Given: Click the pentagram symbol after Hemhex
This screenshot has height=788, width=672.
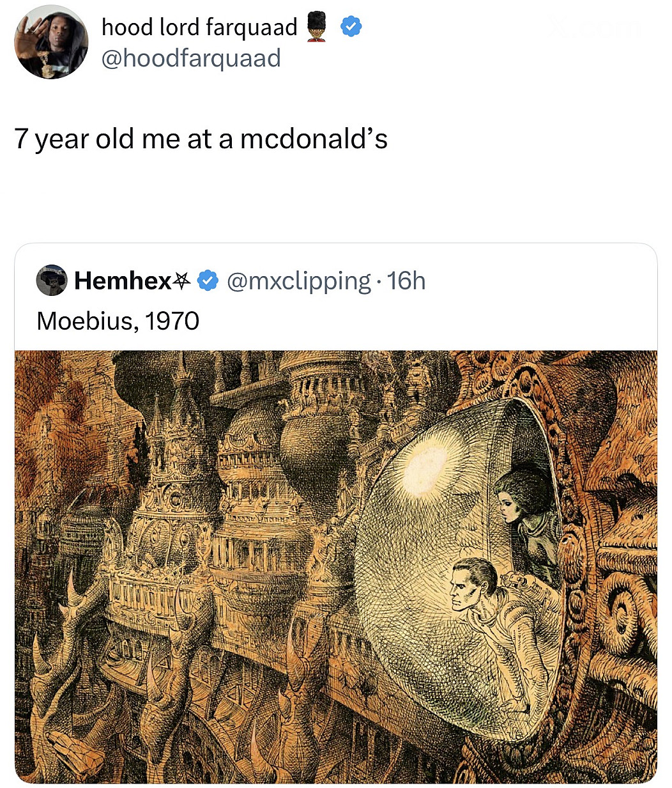Looking at the screenshot, I should 182,280.
